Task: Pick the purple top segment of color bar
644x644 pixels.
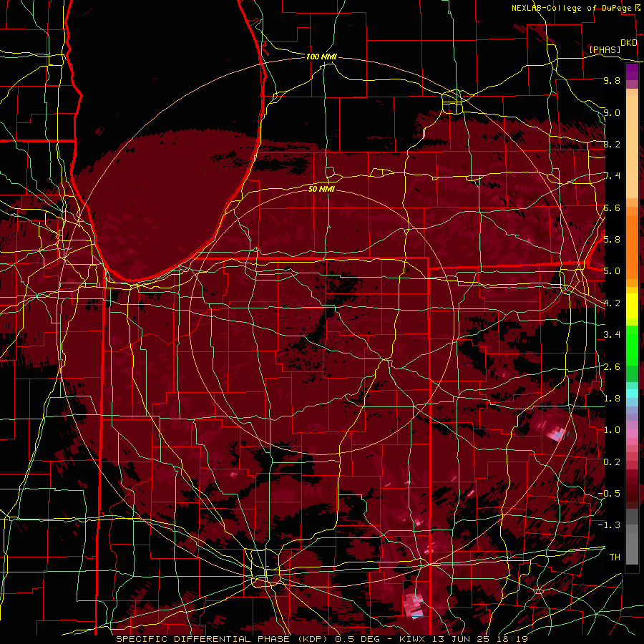Action: tap(632, 72)
